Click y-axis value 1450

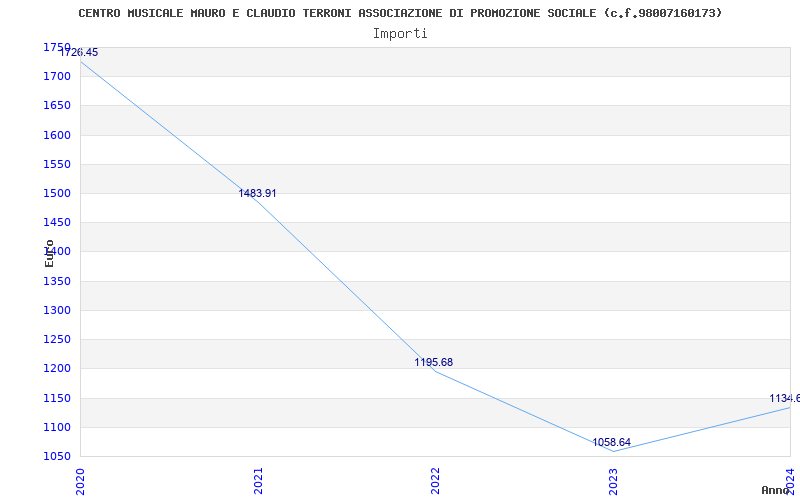57,222
